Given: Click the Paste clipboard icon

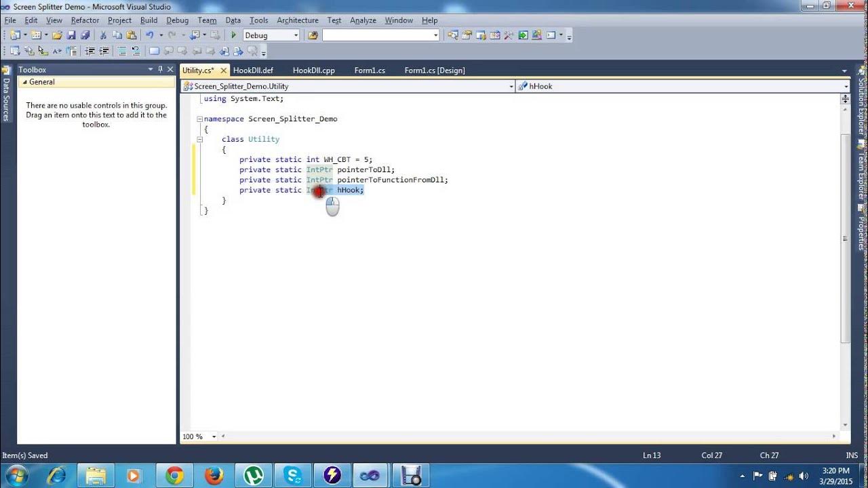Looking at the screenshot, I should 132,35.
